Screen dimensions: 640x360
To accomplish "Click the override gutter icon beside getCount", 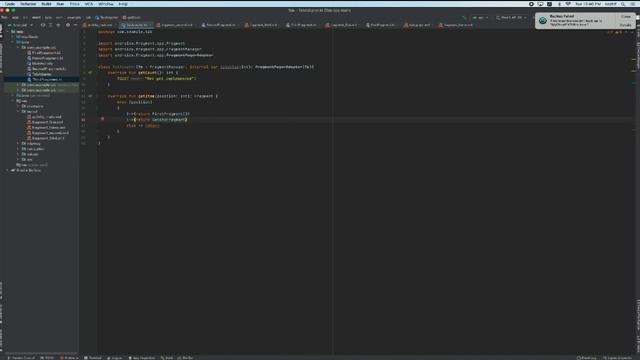I will [x=90, y=73].
